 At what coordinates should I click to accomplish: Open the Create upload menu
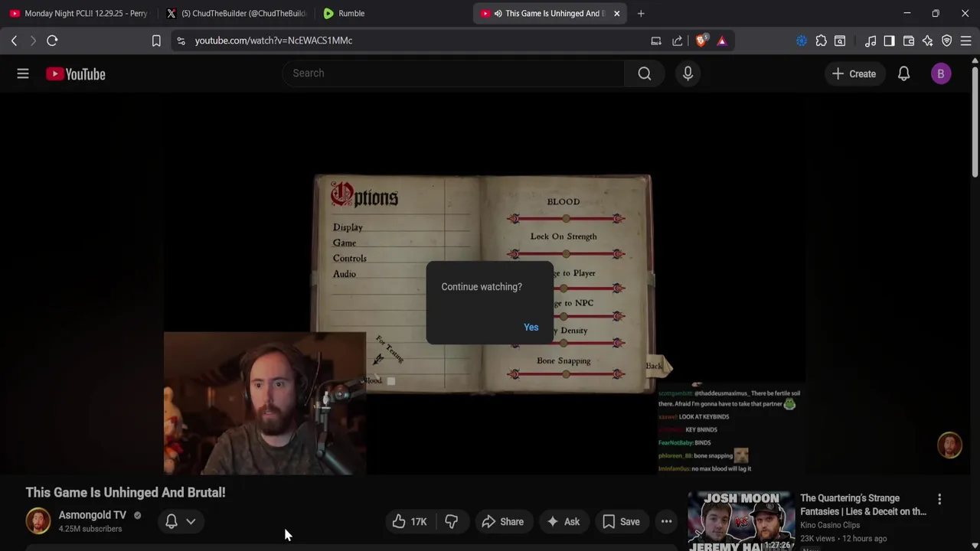coord(854,73)
